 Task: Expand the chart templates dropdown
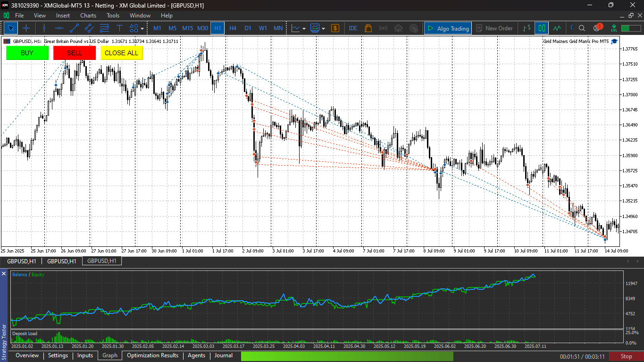[323, 28]
